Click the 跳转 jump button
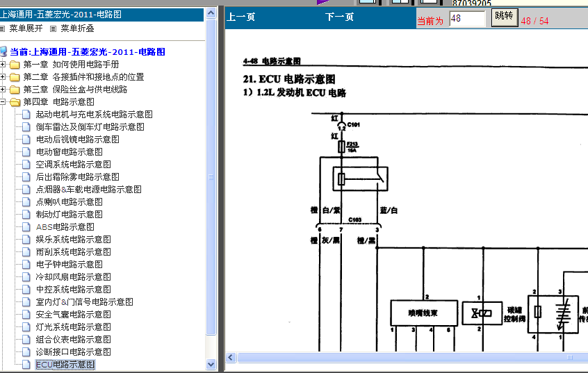The width and height of the screenshot is (588, 373). coord(505,17)
